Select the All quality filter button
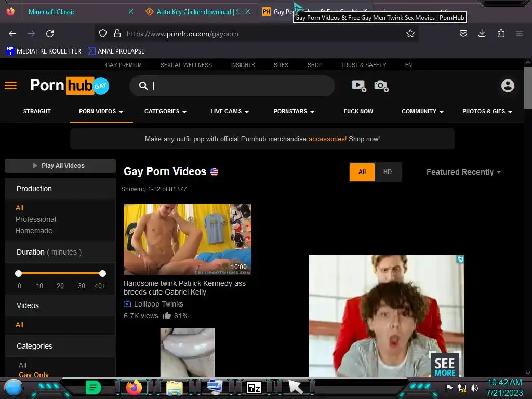532x399 pixels. [362, 172]
